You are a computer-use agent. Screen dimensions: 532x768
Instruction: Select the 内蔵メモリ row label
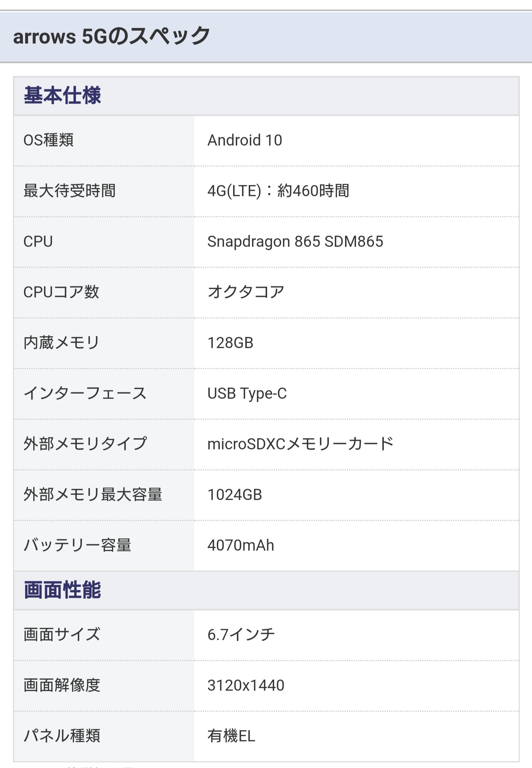[x=61, y=343]
